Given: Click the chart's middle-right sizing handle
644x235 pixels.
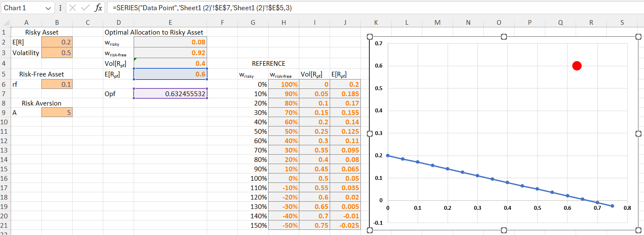Looking at the screenshot, I should coord(638,134).
